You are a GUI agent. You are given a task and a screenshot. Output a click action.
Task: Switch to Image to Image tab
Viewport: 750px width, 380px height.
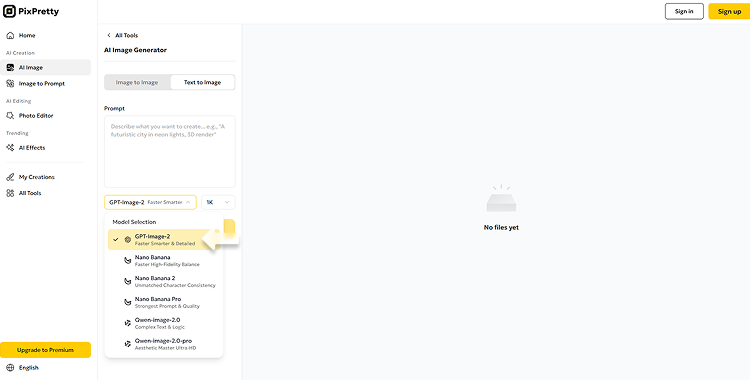[x=137, y=82]
